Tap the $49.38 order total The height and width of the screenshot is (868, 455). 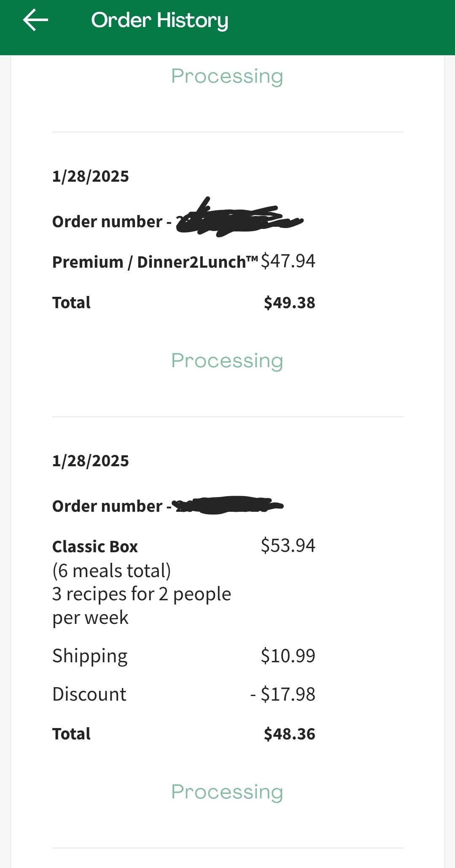[x=289, y=303]
